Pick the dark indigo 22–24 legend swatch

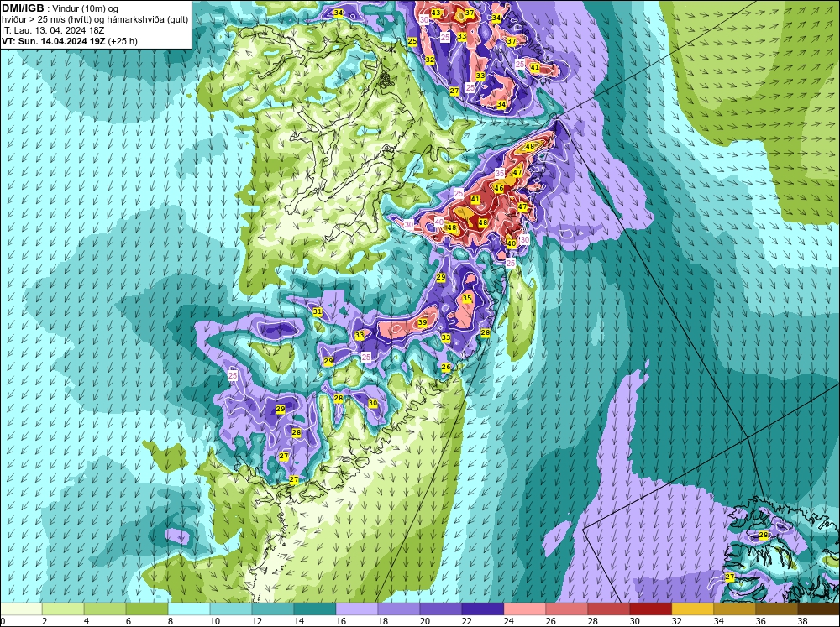483,609
